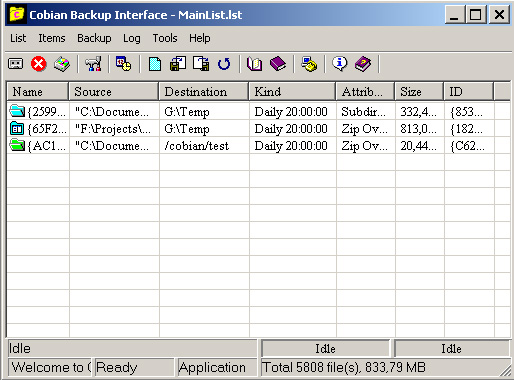Open the hammer and tools options icon

click(93, 64)
